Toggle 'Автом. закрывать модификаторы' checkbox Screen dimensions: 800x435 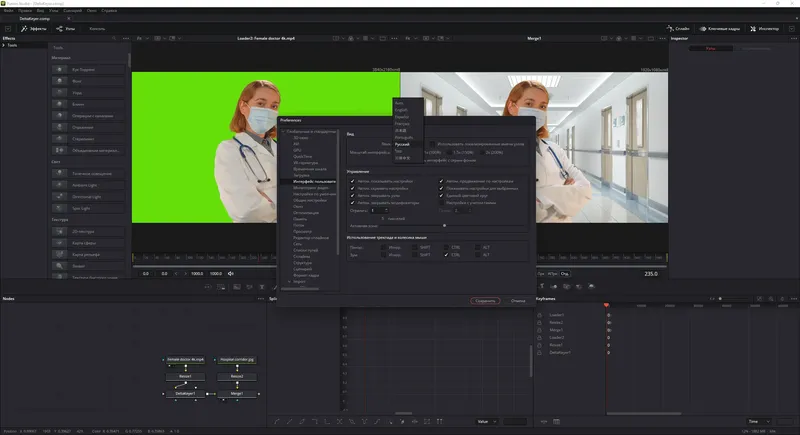[x=353, y=202]
